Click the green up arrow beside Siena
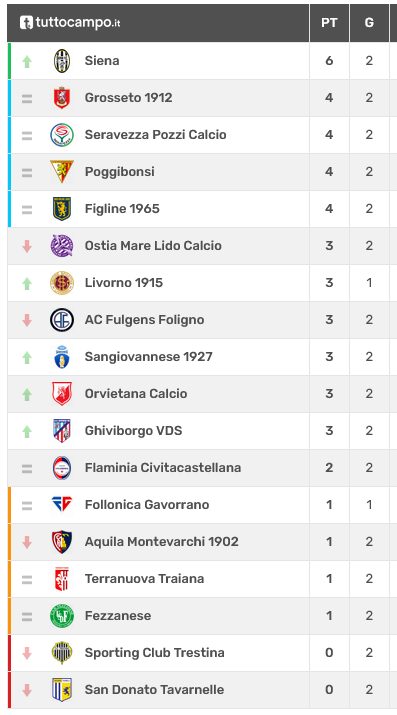The height and width of the screenshot is (715, 397). tap(27, 61)
